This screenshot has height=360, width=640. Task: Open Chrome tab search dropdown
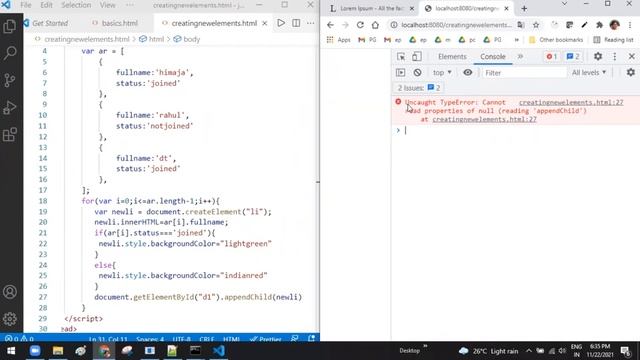coord(564,4)
